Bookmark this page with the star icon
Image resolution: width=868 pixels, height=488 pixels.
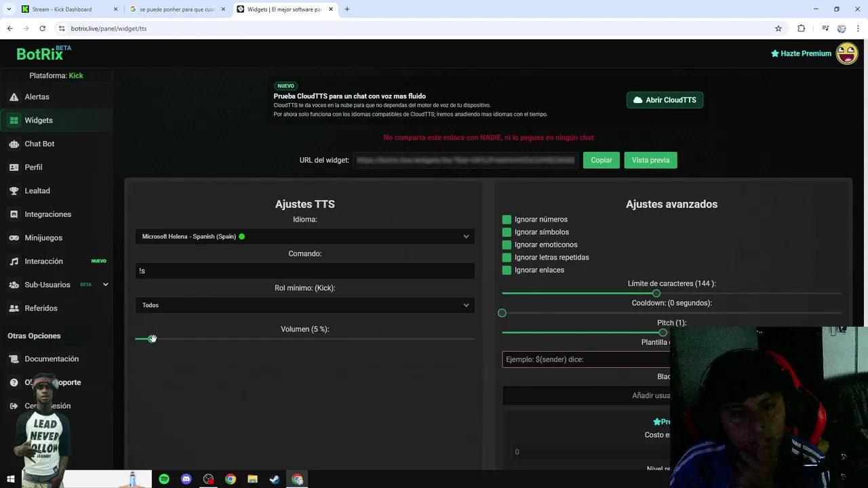[778, 28]
